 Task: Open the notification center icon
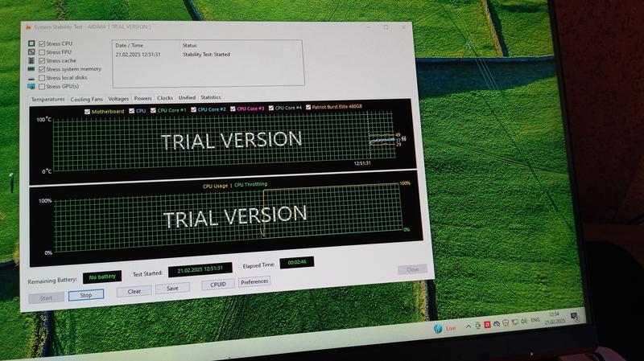[575, 316]
